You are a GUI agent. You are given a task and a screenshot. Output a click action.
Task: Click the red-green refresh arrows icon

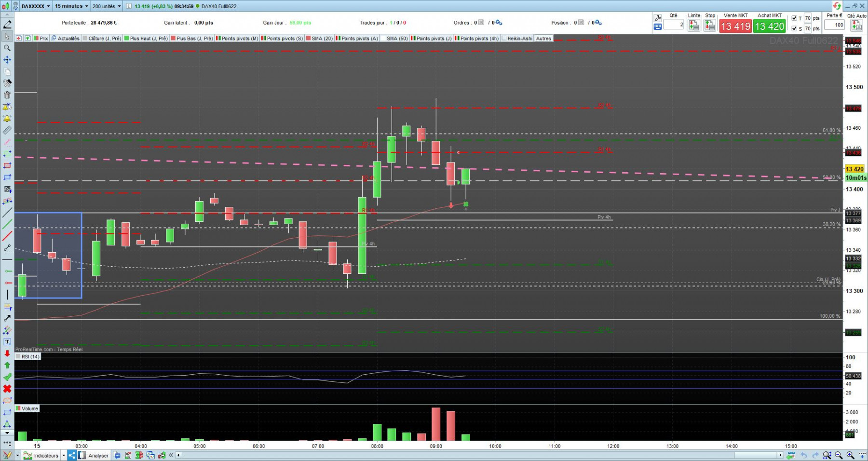[x=837, y=6]
